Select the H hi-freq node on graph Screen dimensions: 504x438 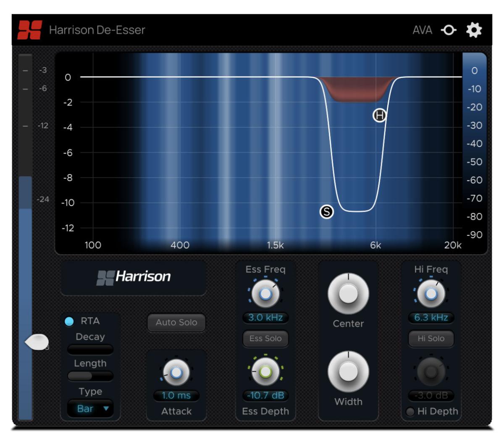point(380,115)
